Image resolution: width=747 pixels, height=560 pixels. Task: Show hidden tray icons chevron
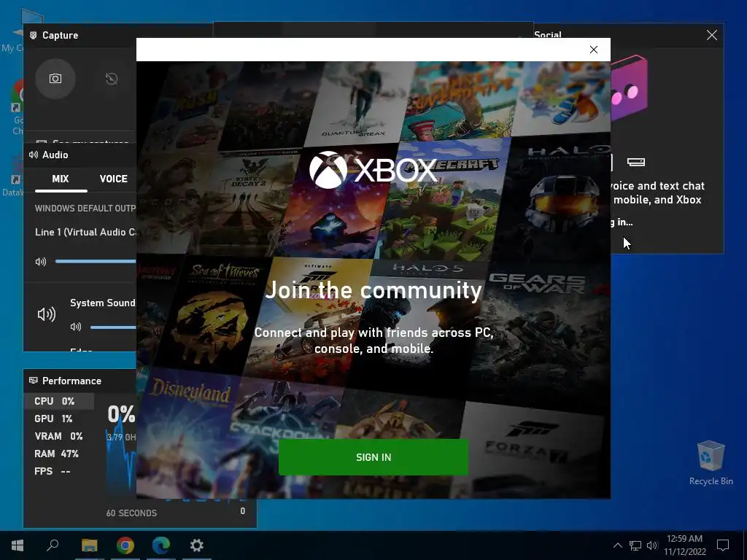617,545
